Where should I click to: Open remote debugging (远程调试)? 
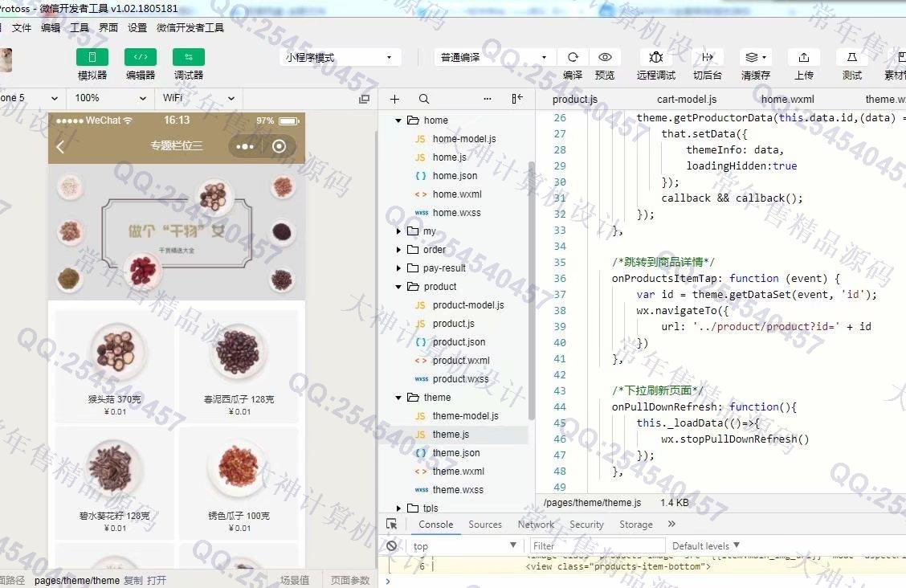[x=656, y=57]
